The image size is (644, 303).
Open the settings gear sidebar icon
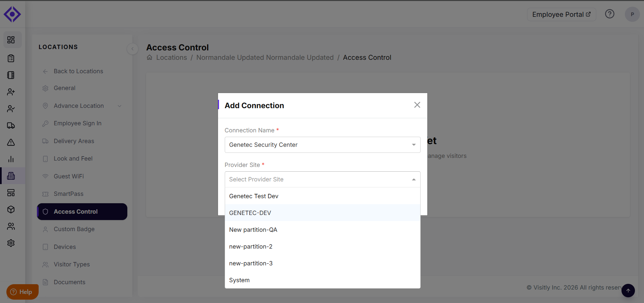click(11, 243)
